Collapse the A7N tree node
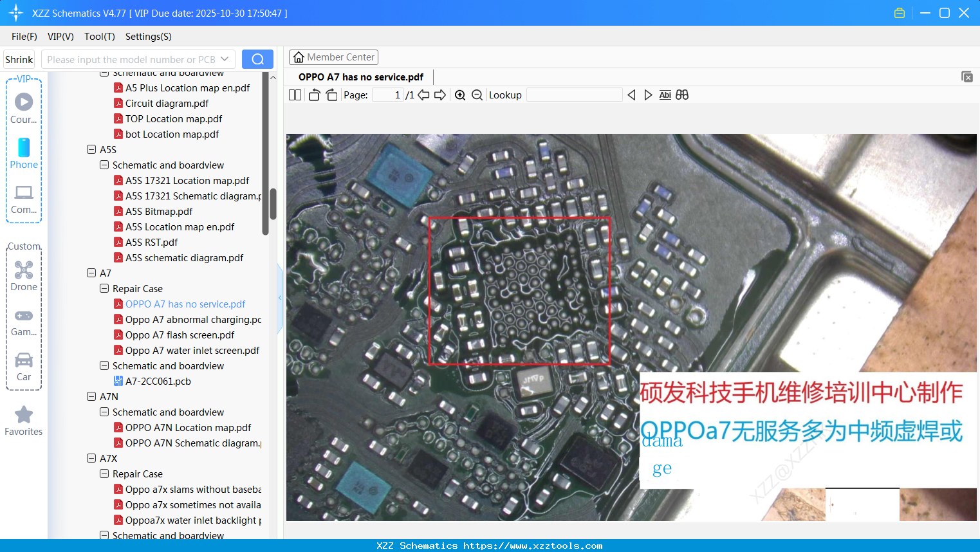Screen dimensions: 980x552 [91, 396]
